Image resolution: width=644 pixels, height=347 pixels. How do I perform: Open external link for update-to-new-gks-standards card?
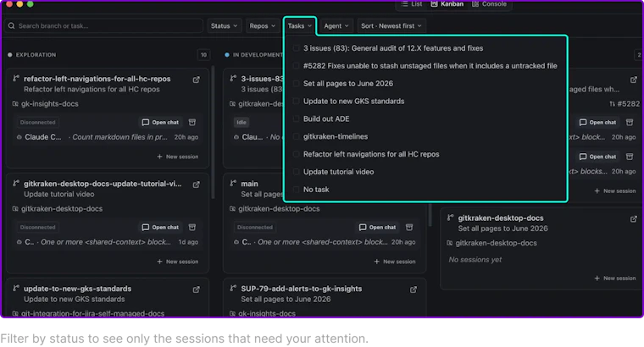click(197, 289)
